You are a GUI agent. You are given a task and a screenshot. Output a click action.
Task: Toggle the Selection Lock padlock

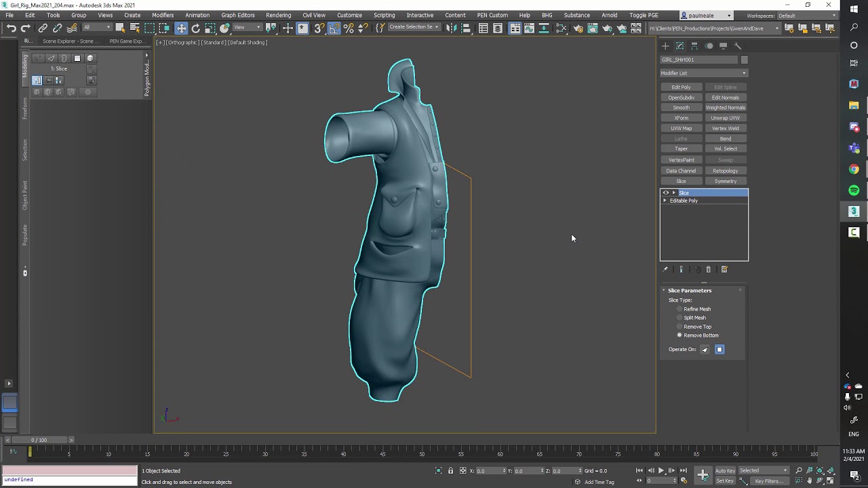pyautogui.click(x=450, y=470)
